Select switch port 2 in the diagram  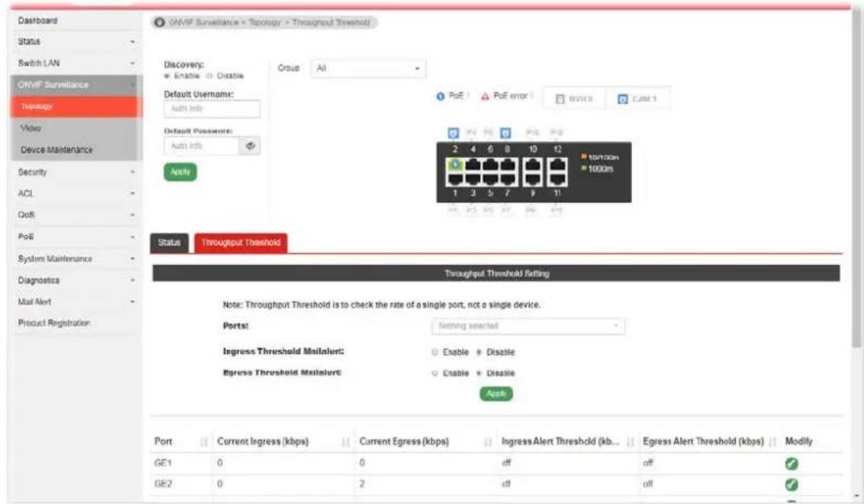(455, 165)
